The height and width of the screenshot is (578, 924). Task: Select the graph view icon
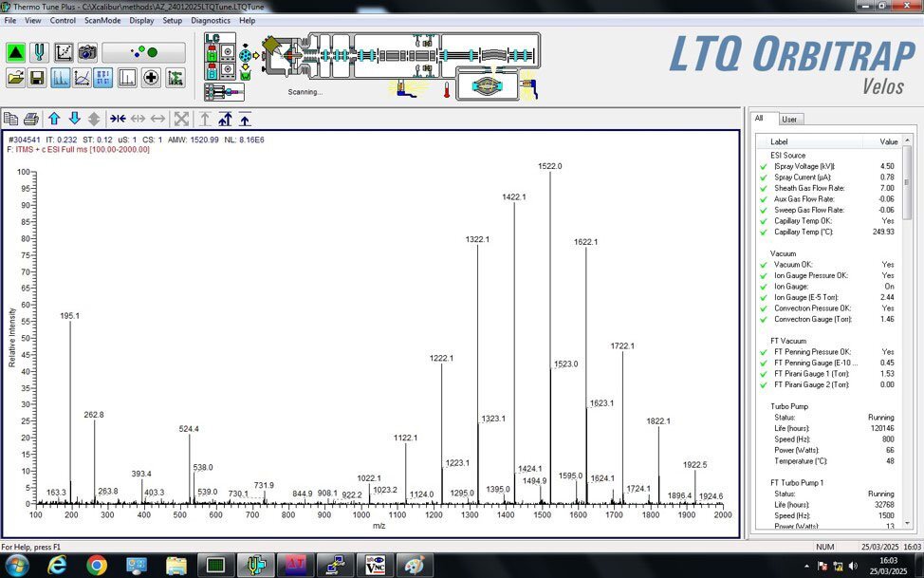(x=82, y=77)
